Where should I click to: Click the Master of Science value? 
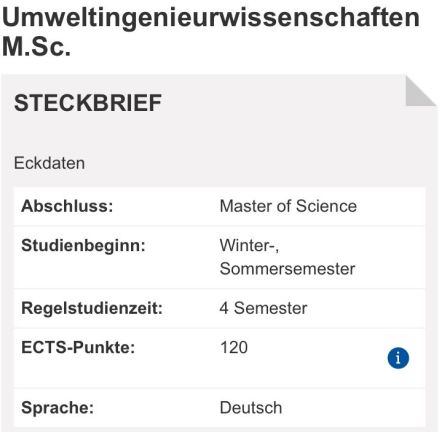tap(288, 206)
